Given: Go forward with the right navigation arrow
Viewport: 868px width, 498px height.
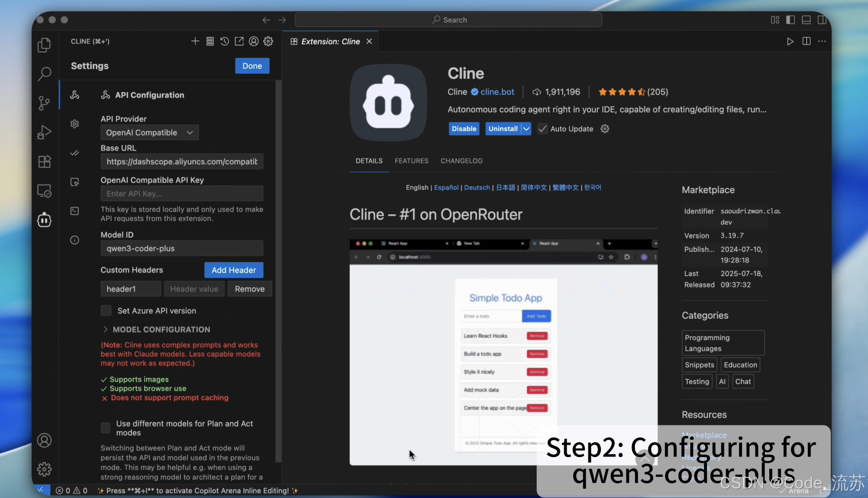Looking at the screenshot, I should [282, 20].
